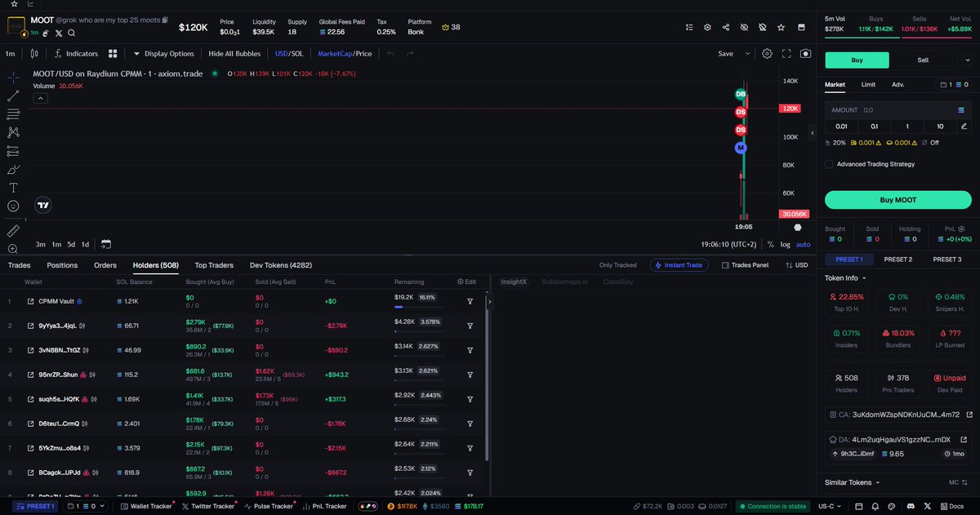The width and height of the screenshot is (980, 515).
Task: Open go-to-date calendar icon
Action: pyautogui.click(x=106, y=244)
